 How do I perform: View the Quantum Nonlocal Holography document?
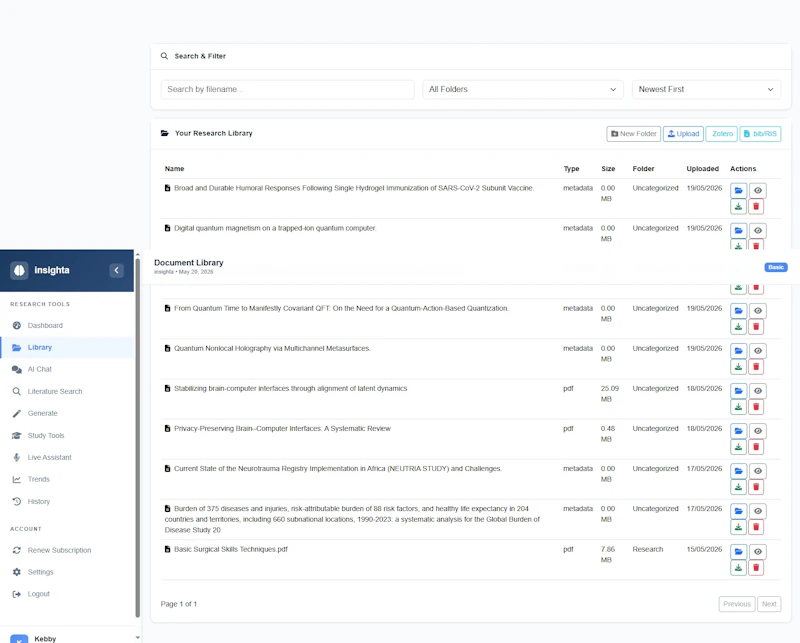pos(758,351)
